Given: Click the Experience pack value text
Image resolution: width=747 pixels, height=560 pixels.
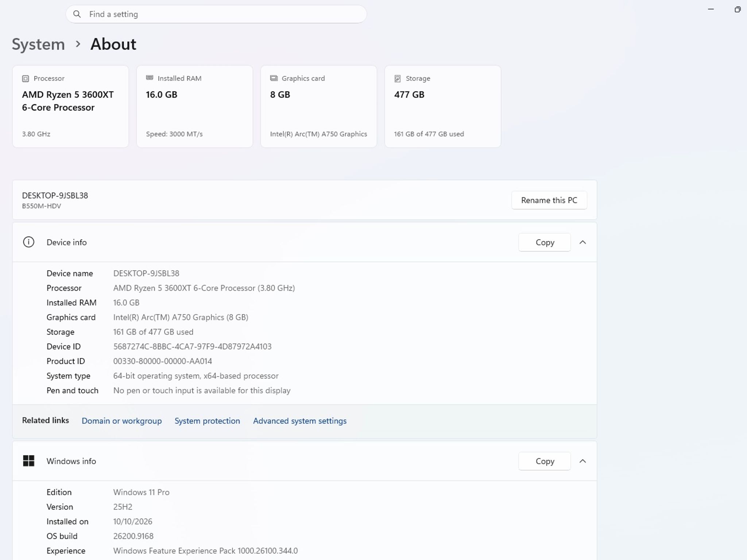Looking at the screenshot, I should point(205,551).
